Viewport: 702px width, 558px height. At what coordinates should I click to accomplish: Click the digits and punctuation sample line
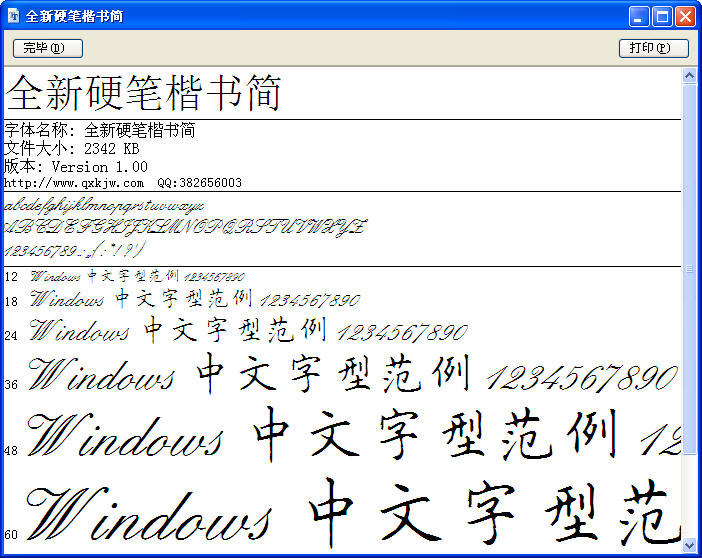[x=75, y=249]
